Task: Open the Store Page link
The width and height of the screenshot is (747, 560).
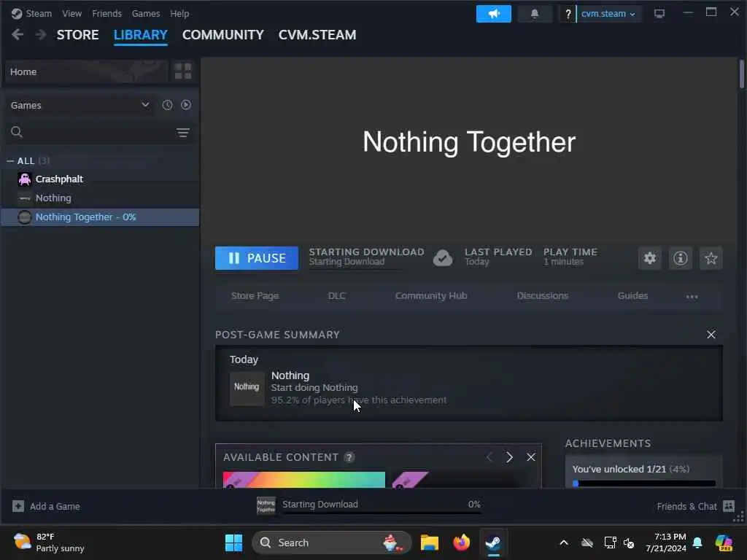Action: (255, 296)
